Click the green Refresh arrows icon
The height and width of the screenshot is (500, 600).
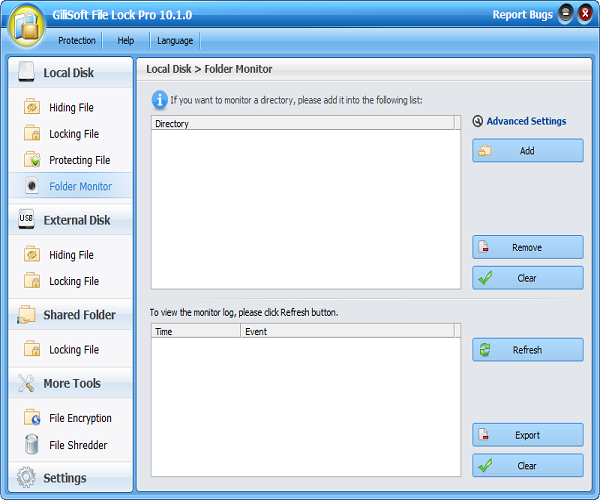pyautogui.click(x=485, y=350)
